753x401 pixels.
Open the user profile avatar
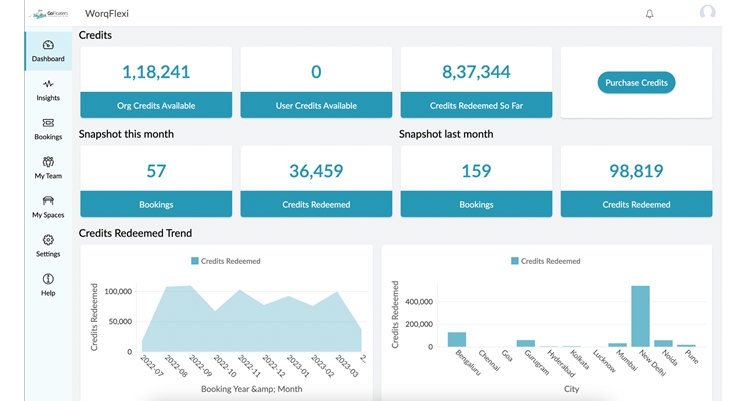708,13
